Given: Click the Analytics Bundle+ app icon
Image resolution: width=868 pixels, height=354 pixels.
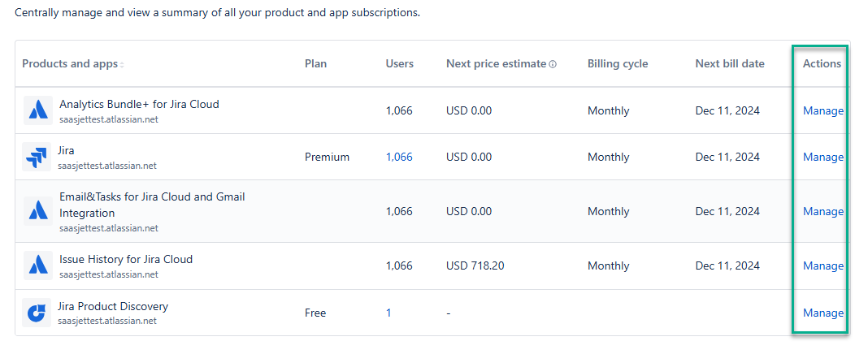Looking at the screenshot, I should 37,110.
